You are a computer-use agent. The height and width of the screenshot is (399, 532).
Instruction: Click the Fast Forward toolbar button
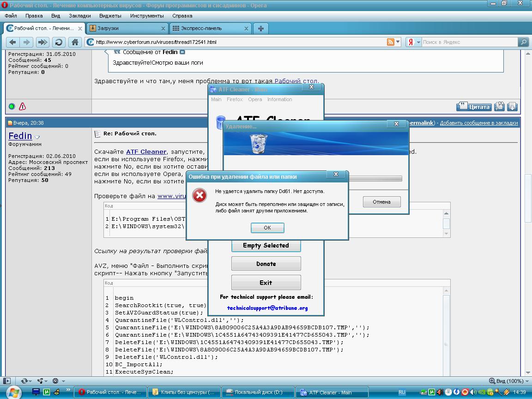tap(42, 42)
